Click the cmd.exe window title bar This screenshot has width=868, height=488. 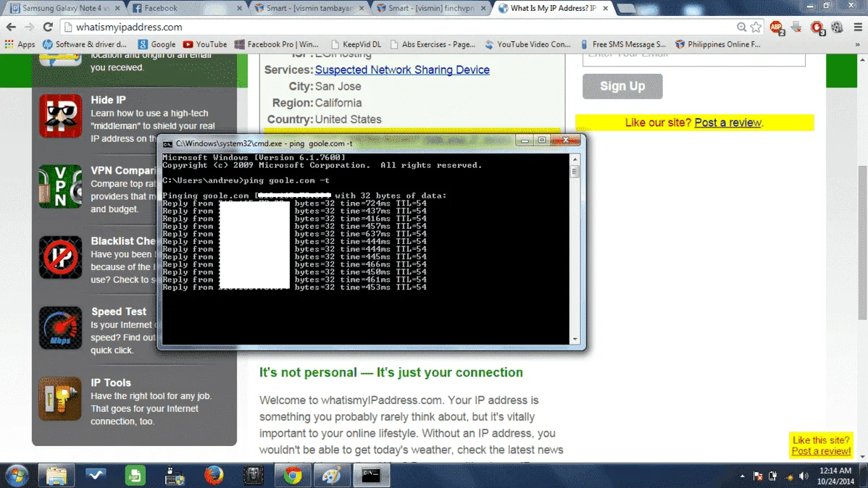pyautogui.click(x=338, y=143)
